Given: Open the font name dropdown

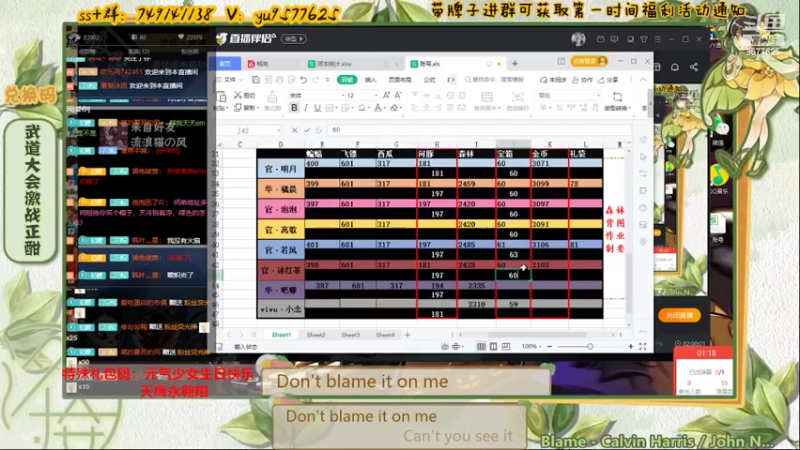Looking at the screenshot, I should pos(343,95).
